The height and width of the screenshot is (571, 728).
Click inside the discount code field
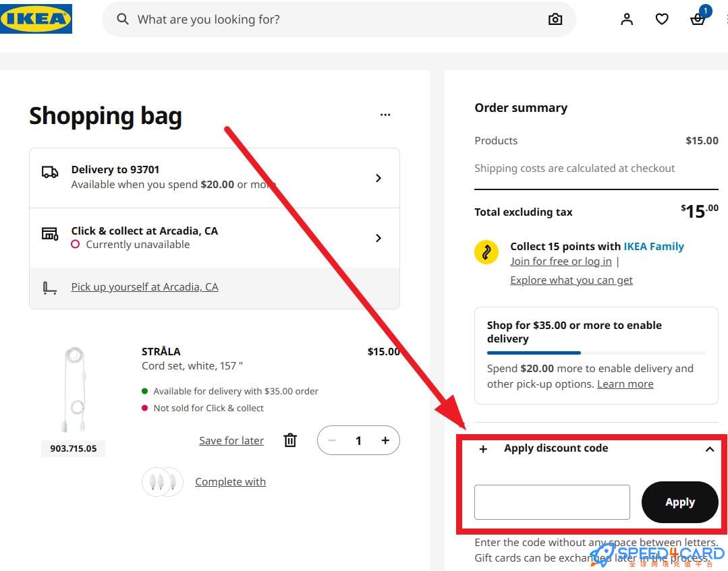click(551, 502)
